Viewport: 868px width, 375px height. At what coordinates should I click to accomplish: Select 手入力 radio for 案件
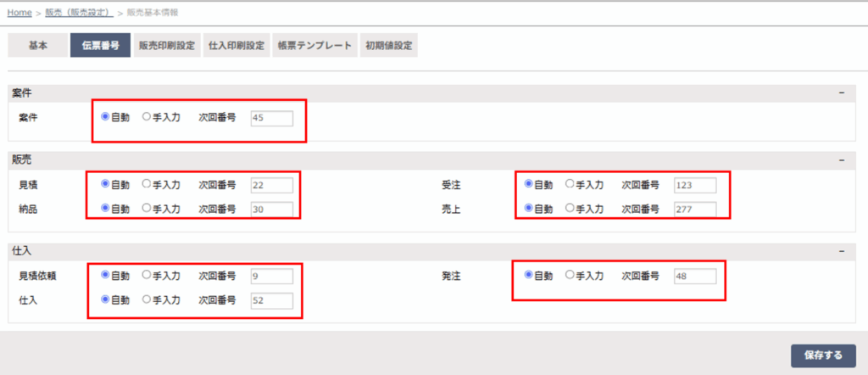click(x=146, y=117)
